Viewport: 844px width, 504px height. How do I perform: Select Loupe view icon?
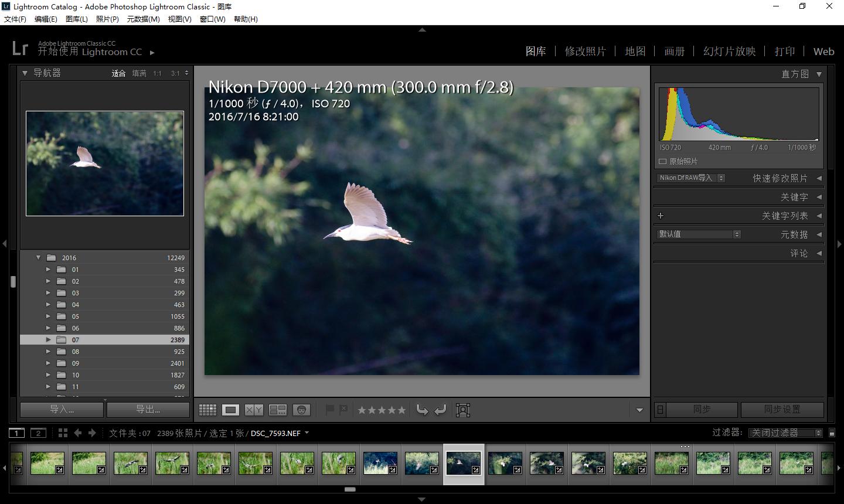point(230,410)
